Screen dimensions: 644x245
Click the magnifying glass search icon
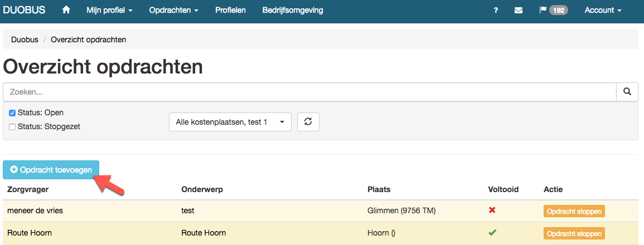[627, 91]
